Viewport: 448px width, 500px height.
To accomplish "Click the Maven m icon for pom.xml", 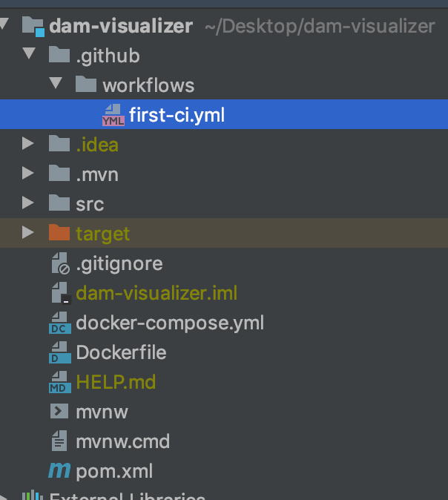I will 59,470.
